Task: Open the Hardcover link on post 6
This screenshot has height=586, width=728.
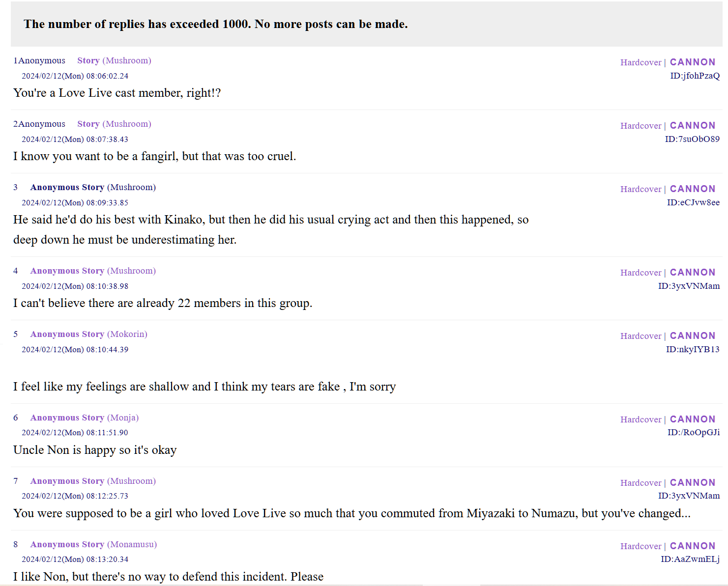Action: (x=641, y=419)
